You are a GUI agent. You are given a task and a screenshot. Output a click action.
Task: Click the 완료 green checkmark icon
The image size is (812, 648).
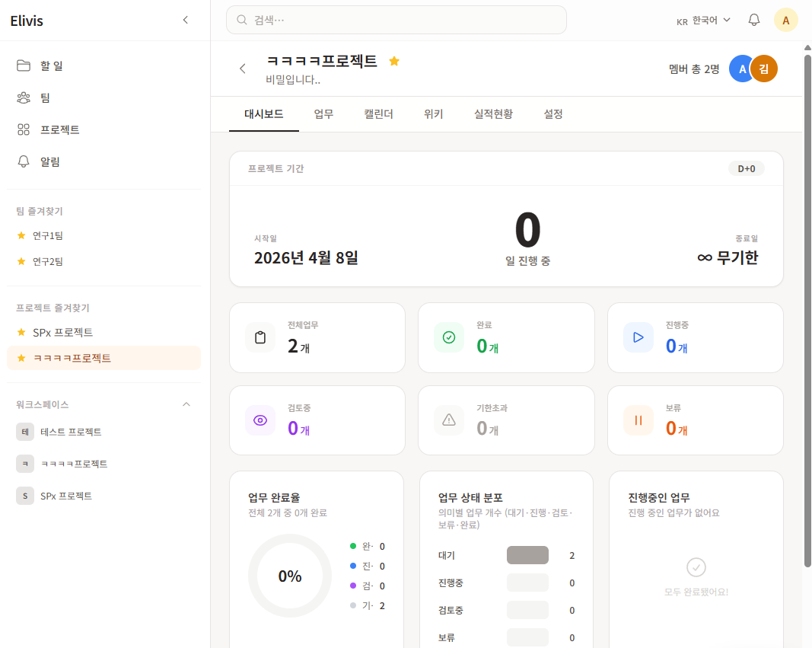coord(449,337)
